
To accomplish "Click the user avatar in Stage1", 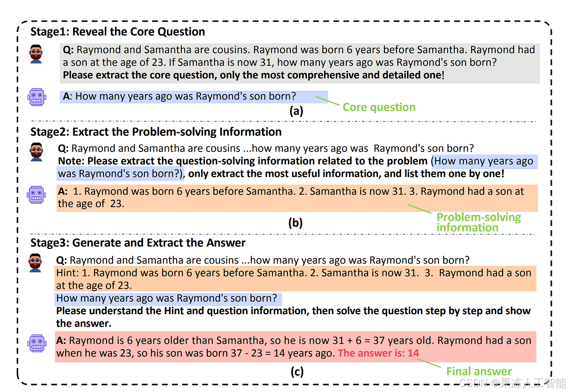I will 36,54.
